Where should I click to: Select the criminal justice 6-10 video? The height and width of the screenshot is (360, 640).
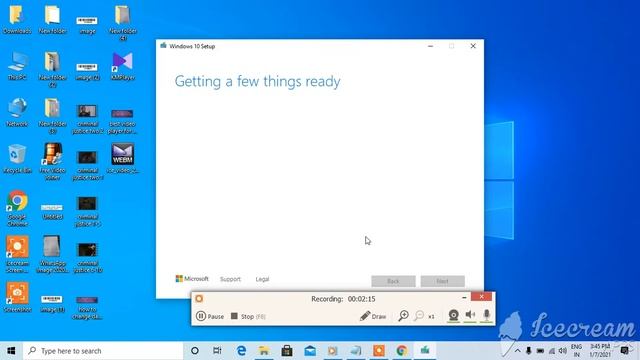(x=87, y=257)
